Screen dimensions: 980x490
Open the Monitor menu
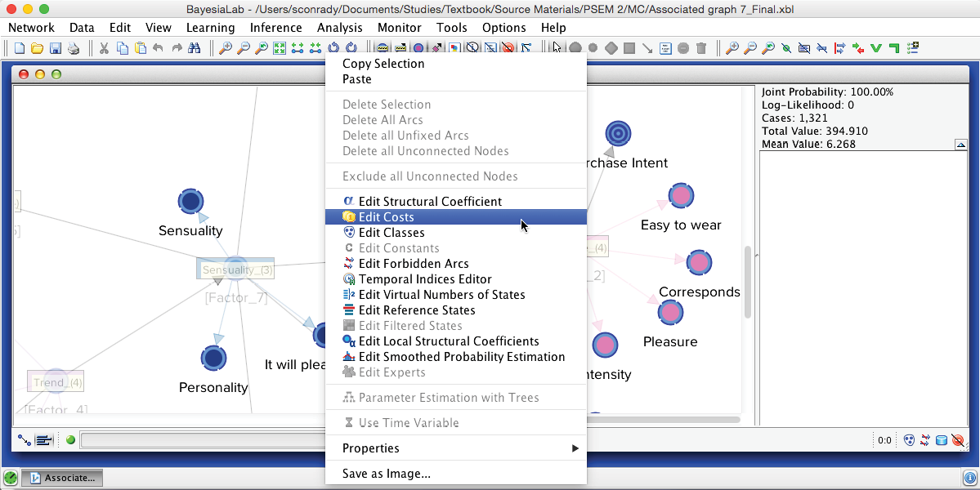click(400, 28)
